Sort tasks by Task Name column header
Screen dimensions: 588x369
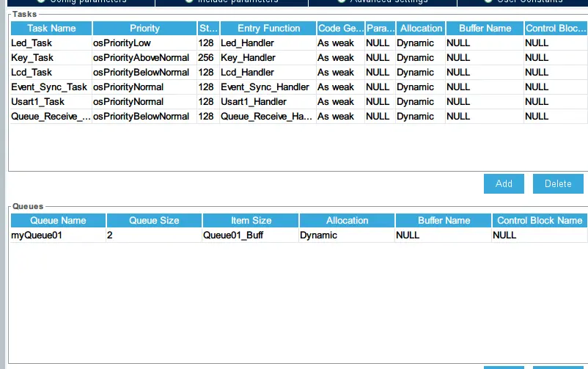tap(51, 28)
